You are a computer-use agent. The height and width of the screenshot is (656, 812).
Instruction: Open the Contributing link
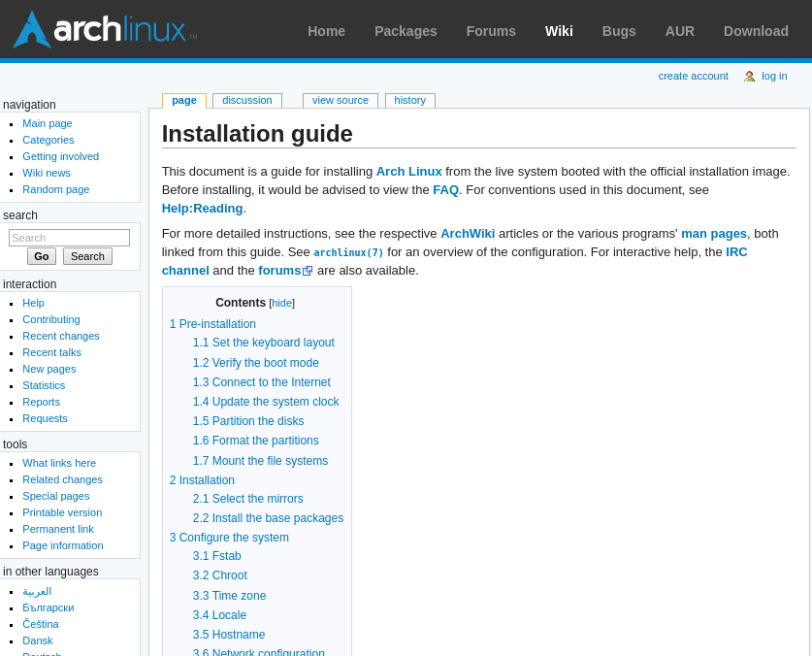(x=51, y=319)
